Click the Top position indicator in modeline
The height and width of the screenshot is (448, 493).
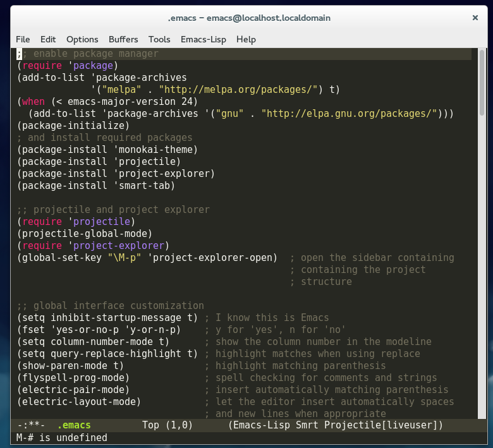(150, 425)
